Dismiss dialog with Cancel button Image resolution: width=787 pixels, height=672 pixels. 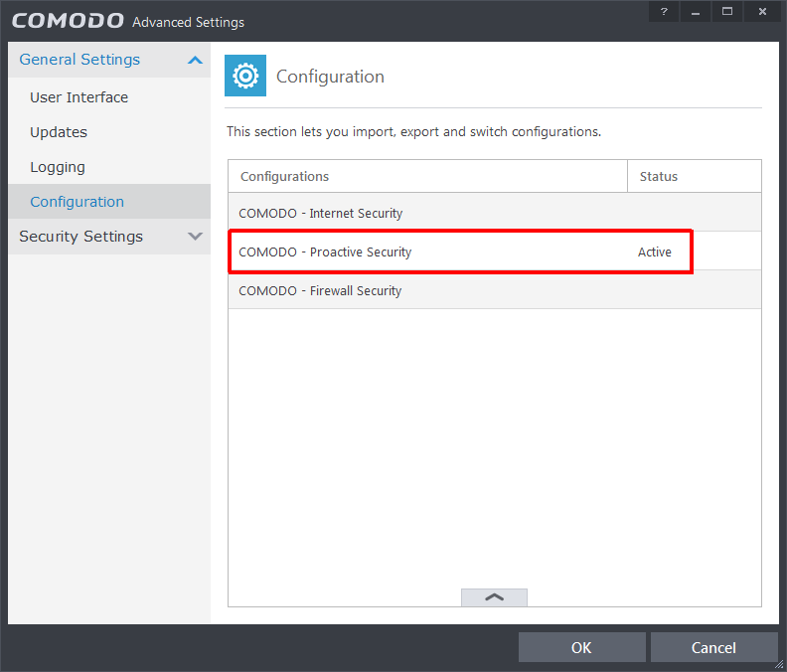tap(713, 647)
